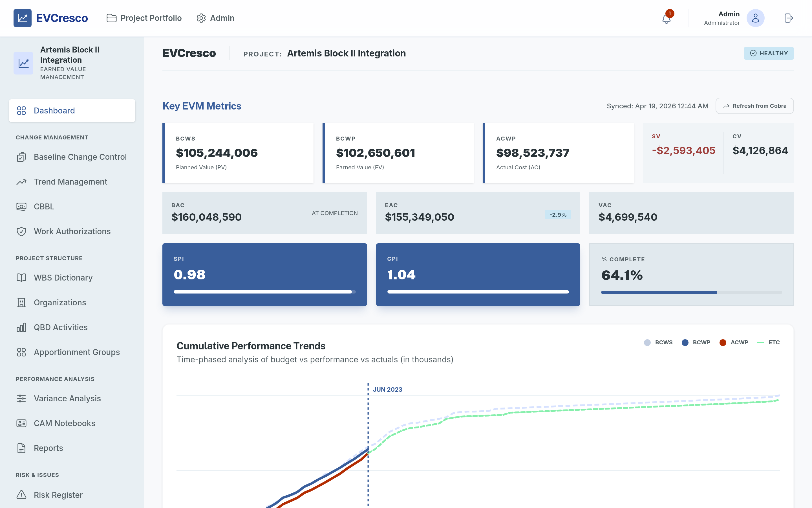Image resolution: width=812 pixels, height=508 pixels.
Task: Go to Trend Management
Action: (72, 182)
